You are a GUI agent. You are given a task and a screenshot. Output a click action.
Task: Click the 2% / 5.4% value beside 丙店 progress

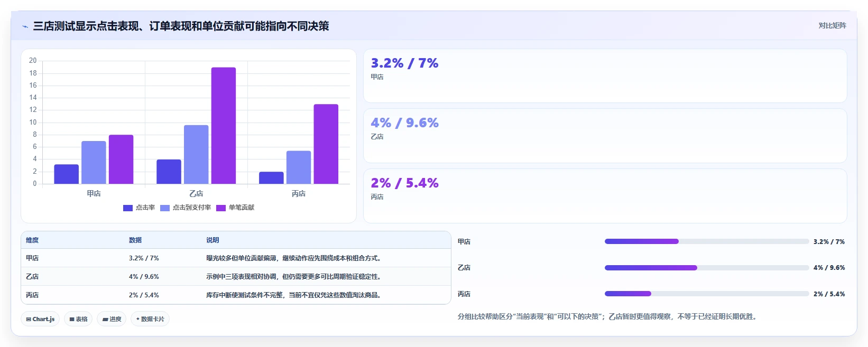click(829, 294)
